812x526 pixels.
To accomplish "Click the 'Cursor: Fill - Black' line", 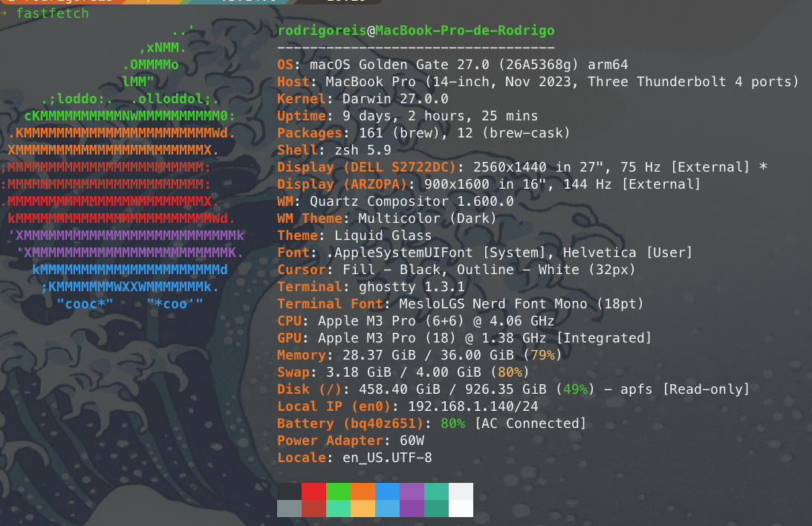I will click(456, 270).
